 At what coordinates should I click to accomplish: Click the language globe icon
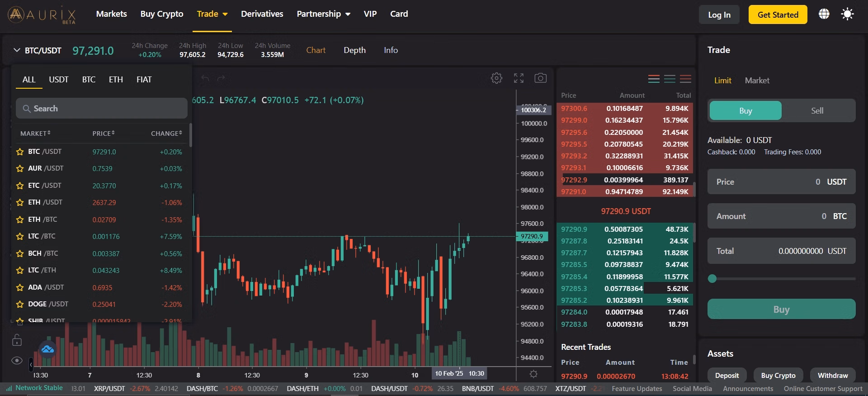click(824, 14)
